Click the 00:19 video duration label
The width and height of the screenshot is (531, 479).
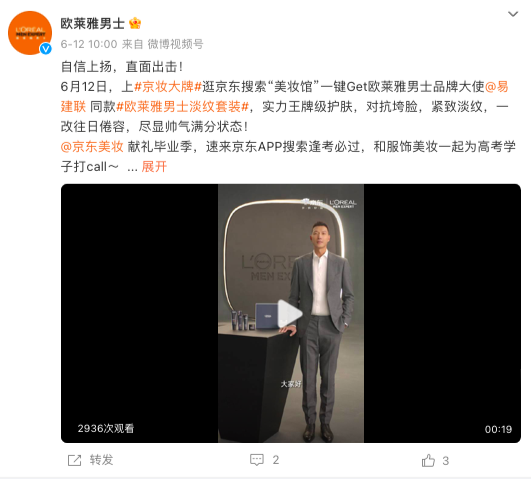tap(498, 429)
